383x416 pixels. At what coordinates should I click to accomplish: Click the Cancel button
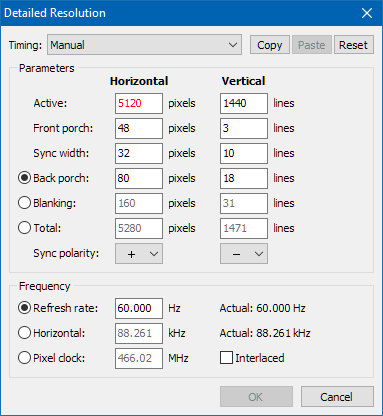(x=337, y=397)
